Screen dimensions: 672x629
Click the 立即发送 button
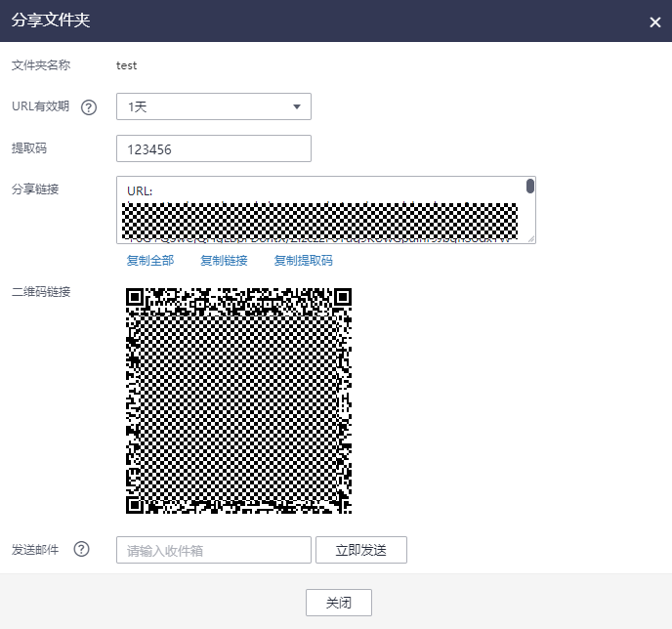(361, 550)
